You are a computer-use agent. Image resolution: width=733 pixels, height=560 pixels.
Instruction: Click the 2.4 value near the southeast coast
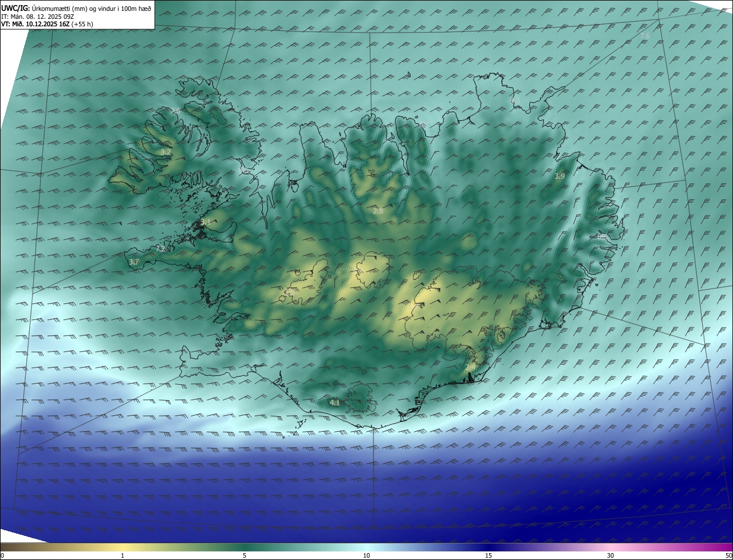pyautogui.click(x=470, y=367)
